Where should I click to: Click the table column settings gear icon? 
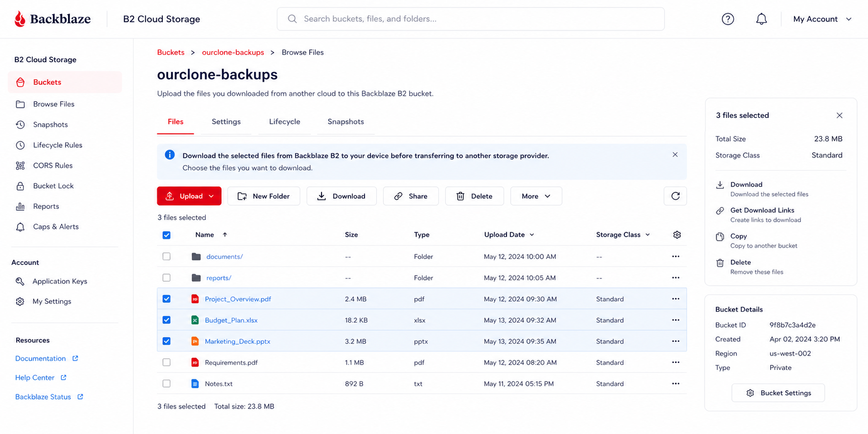pos(677,235)
